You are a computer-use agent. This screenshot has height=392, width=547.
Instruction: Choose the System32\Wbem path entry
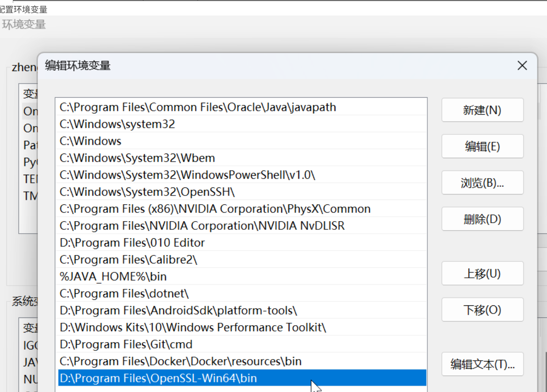coord(137,158)
